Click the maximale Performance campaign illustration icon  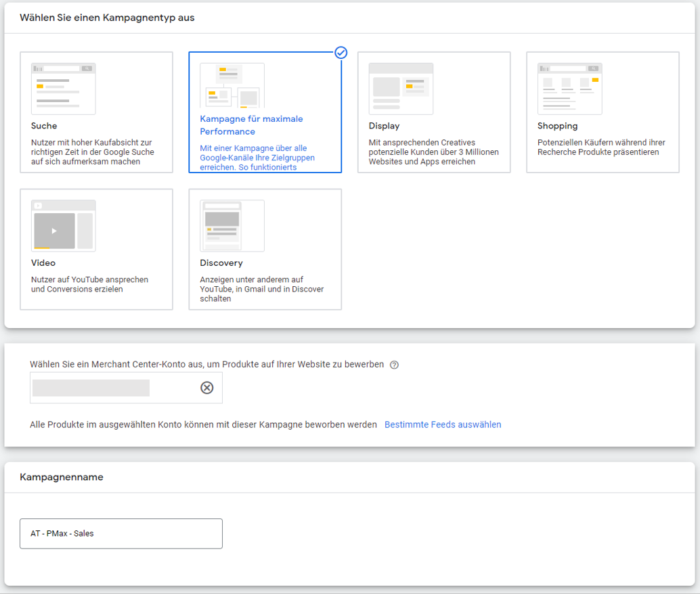pyautogui.click(x=232, y=86)
